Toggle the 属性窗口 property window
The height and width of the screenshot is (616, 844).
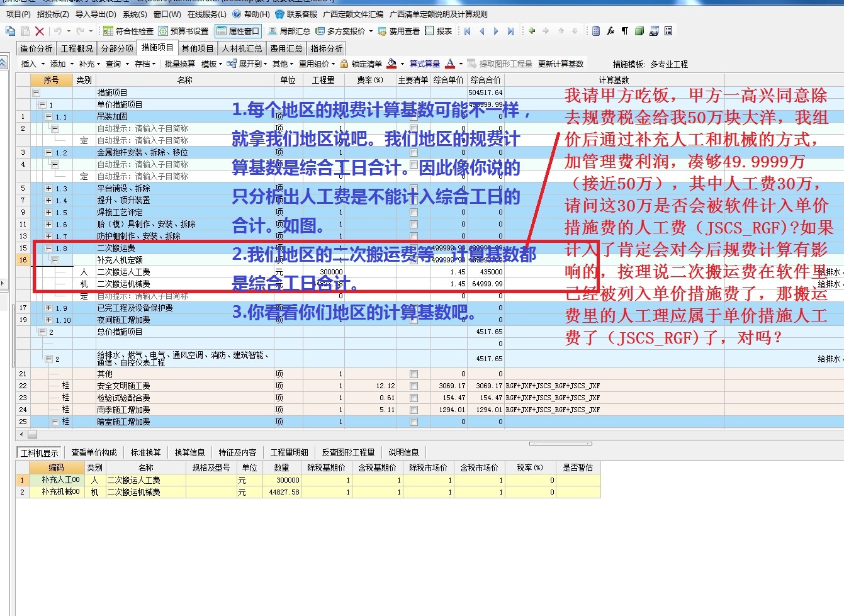238,31
